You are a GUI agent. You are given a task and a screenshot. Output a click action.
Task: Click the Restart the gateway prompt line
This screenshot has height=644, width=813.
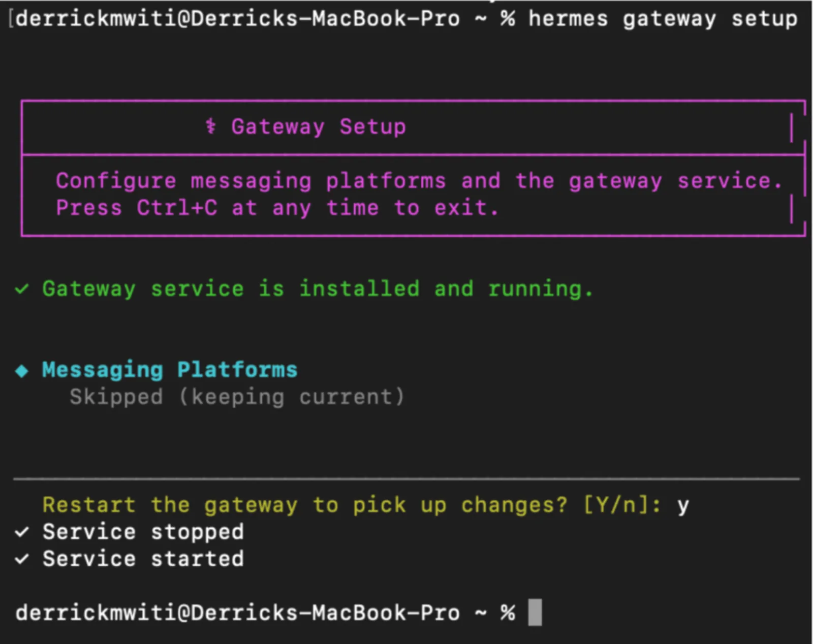pyautogui.click(x=366, y=505)
